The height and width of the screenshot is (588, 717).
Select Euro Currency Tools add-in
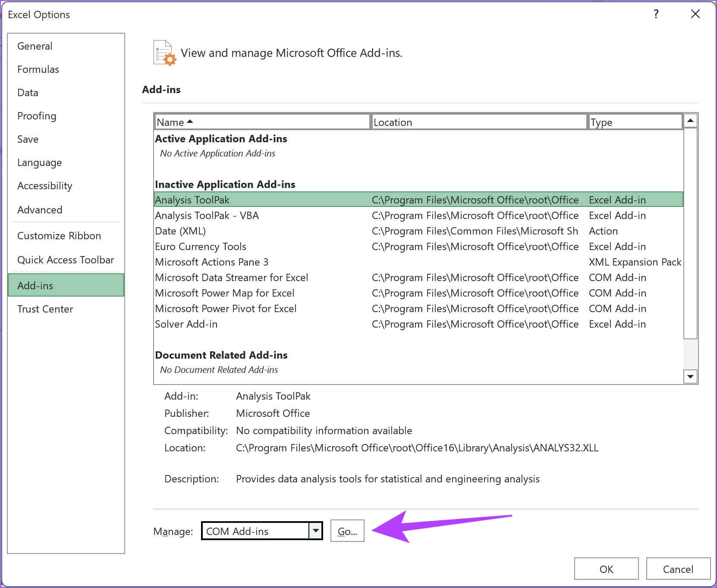click(418, 246)
